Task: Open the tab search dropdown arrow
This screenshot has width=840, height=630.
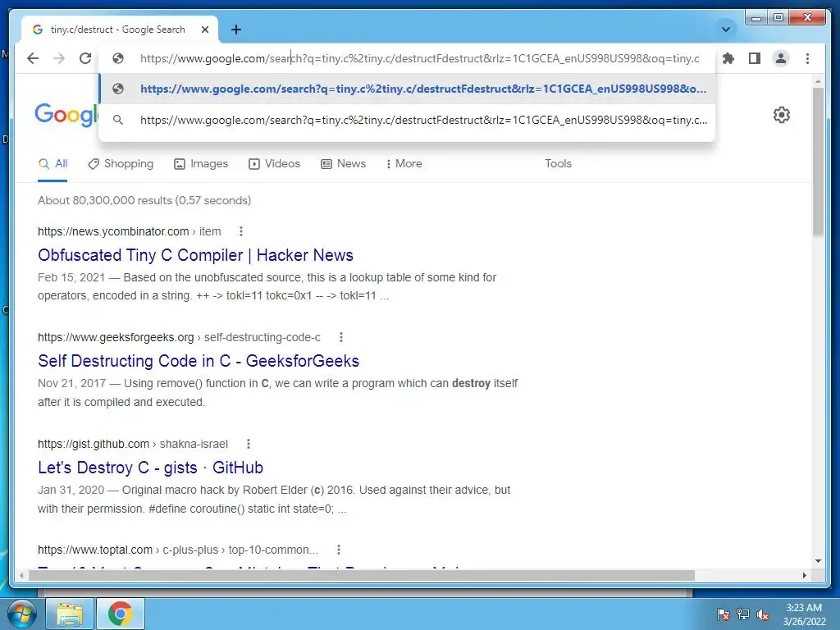Action: tap(726, 30)
